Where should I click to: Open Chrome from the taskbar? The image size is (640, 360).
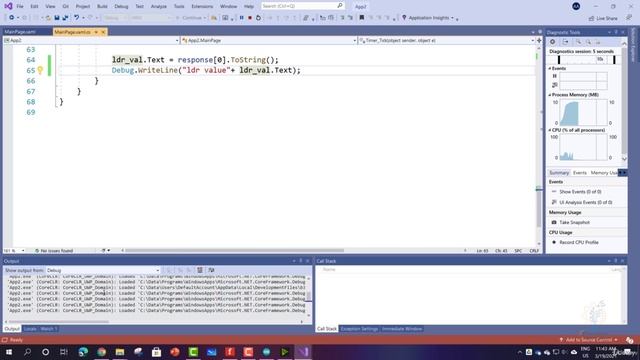pos(101,352)
